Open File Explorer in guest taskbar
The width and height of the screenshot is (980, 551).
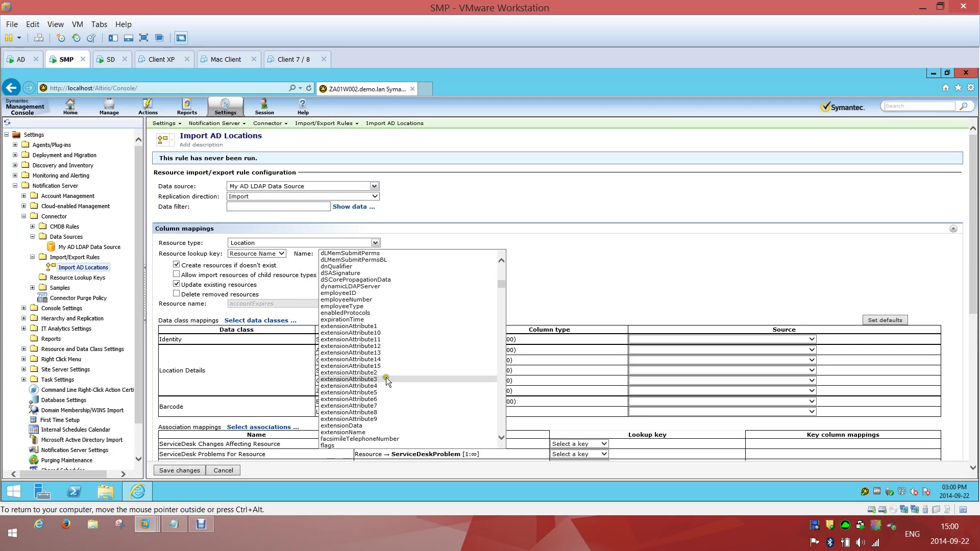106,491
